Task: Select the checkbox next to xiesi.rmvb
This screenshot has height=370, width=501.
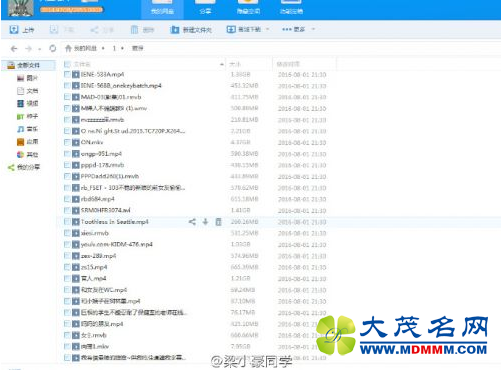Action: tap(67, 233)
